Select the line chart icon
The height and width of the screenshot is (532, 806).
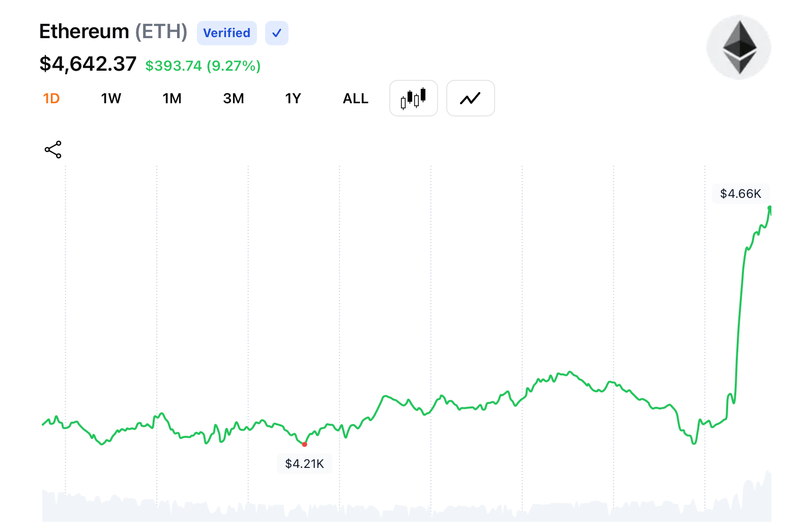click(x=470, y=98)
